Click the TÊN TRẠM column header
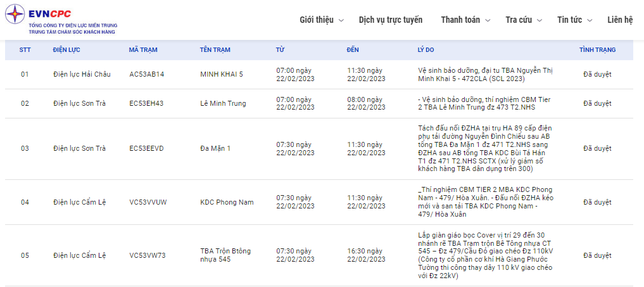Viewport: 644px width, 287px height. pos(215,50)
